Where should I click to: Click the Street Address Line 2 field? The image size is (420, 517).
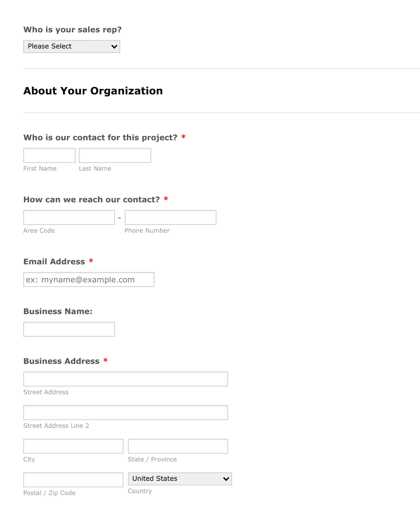(x=125, y=412)
